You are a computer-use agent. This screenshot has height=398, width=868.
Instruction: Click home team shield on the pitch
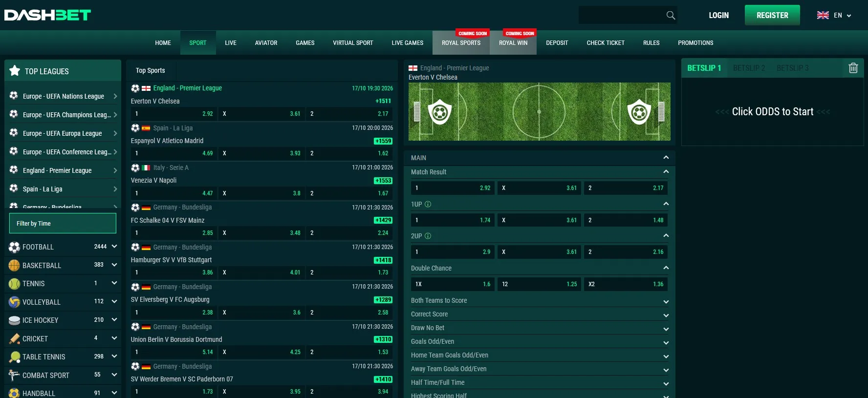pos(440,112)
